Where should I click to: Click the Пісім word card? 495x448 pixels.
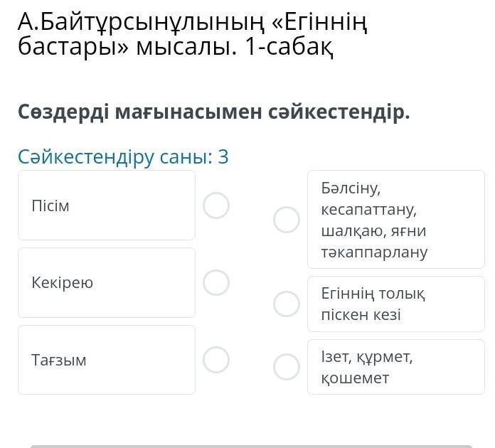tap(107, 206)
